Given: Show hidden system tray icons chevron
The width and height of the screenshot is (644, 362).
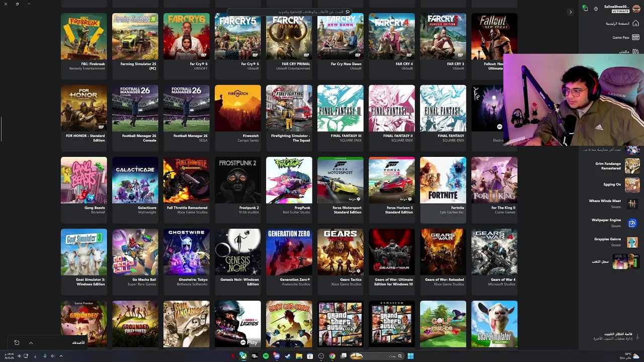Looking at the screenshot, I should point(61,356).
